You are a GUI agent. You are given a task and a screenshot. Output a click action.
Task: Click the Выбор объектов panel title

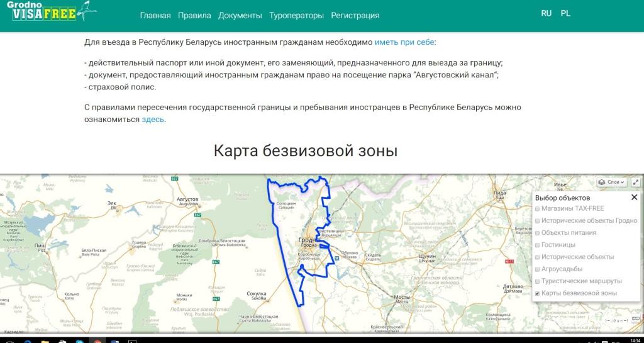coord(563,198)
